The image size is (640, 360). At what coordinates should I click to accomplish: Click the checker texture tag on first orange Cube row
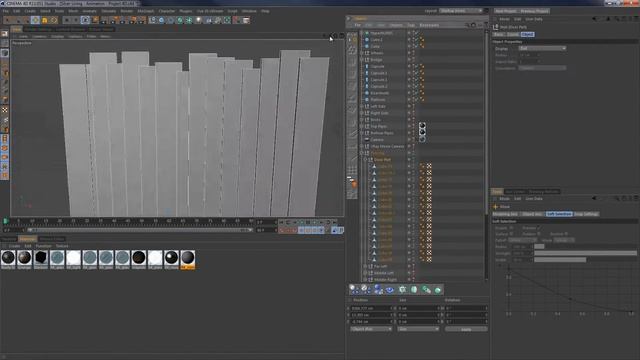(429, 166)
